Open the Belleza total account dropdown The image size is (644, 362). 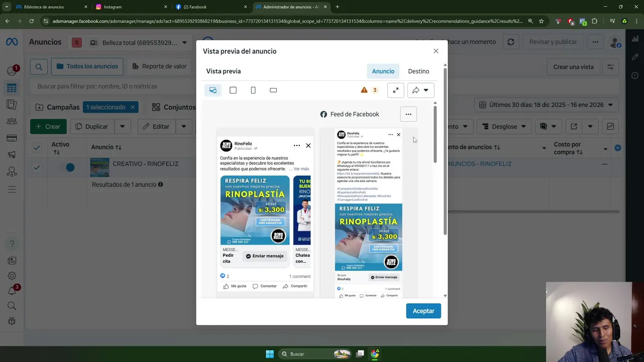click(139, 43)
